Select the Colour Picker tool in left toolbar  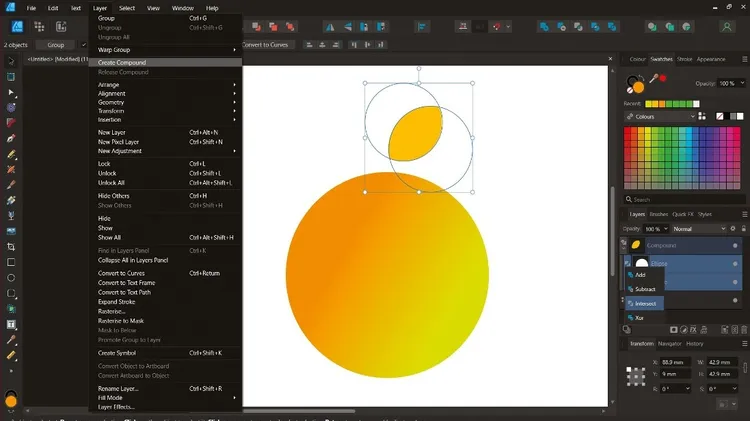(11, 340)
